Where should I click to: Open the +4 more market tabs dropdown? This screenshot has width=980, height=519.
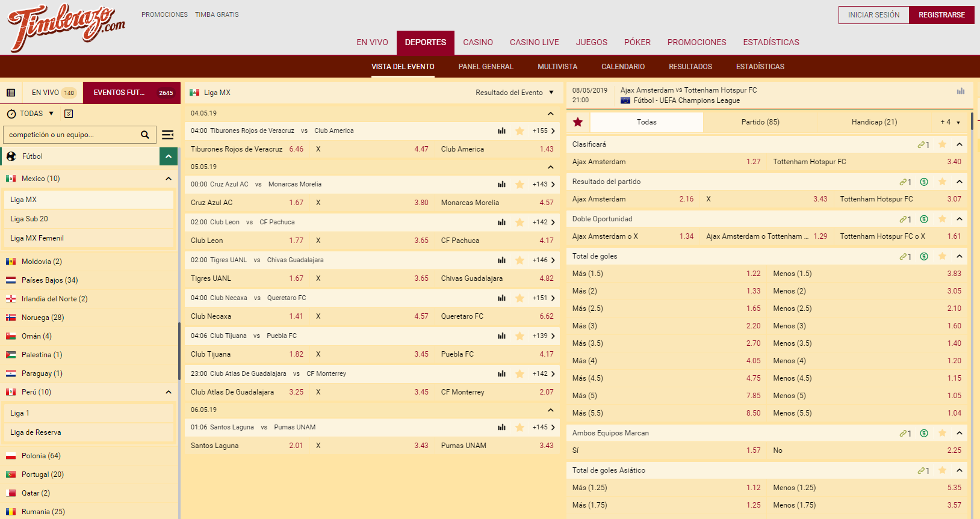[x=951, y=122]
